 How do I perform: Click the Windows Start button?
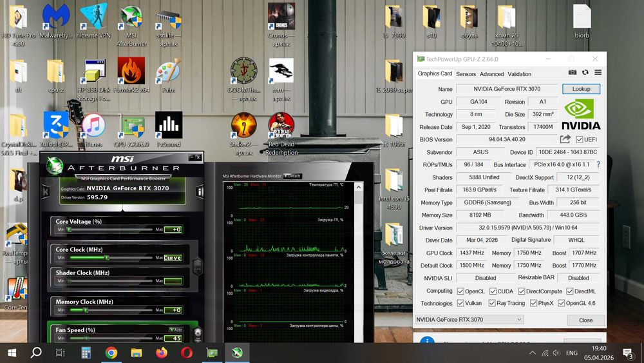point(12,353)
